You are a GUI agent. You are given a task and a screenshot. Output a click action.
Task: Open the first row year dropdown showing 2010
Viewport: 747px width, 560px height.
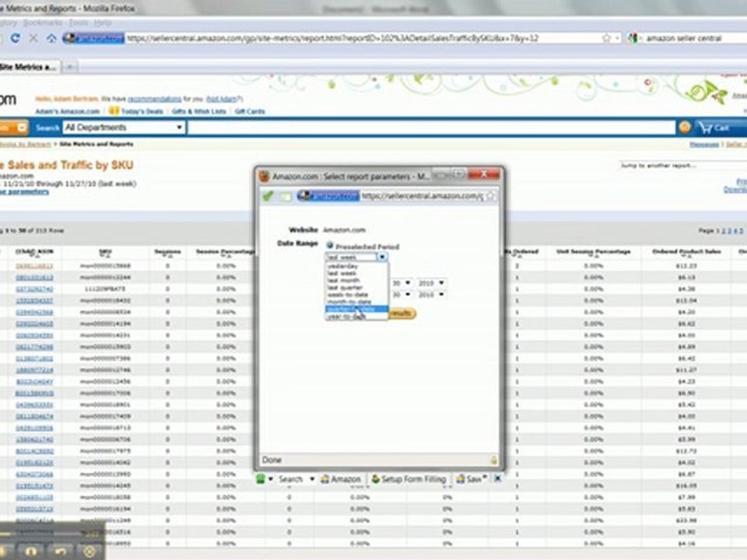point(431,283)
